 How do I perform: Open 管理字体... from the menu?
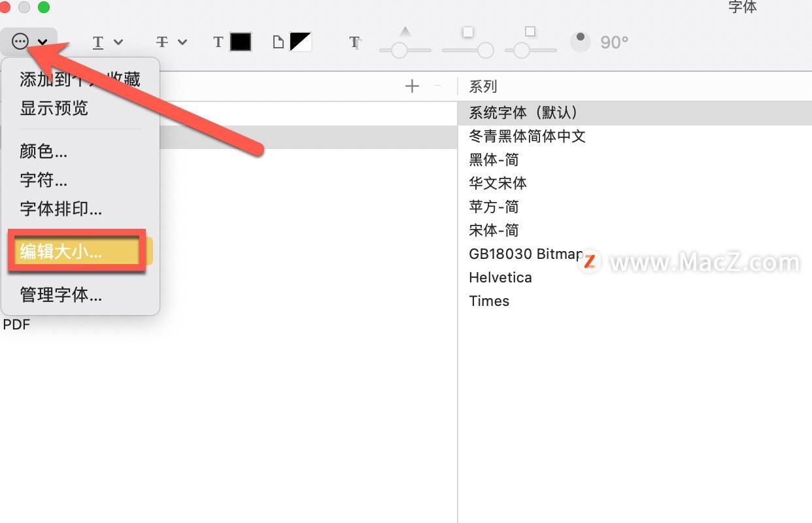(x=61, y=295)
